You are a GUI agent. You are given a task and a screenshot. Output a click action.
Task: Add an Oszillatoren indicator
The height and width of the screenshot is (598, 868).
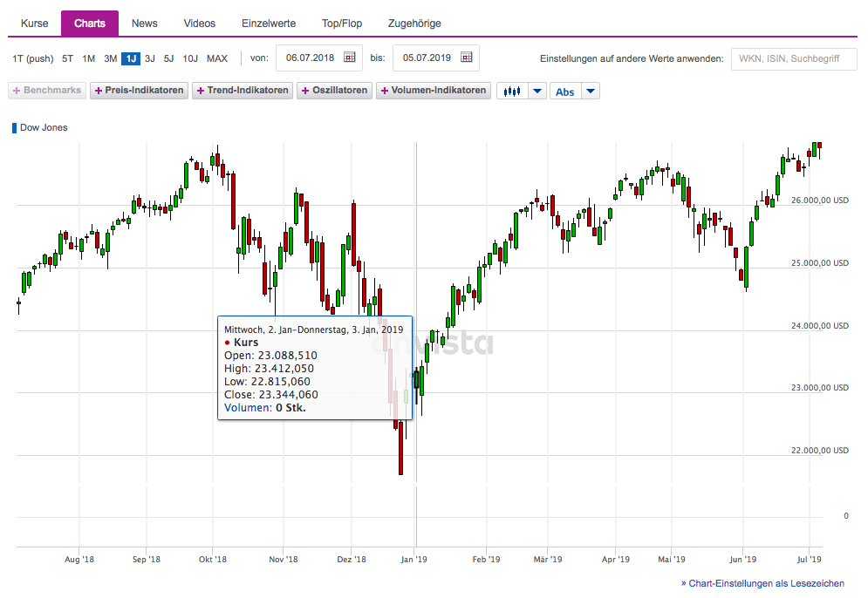(334, 91)
